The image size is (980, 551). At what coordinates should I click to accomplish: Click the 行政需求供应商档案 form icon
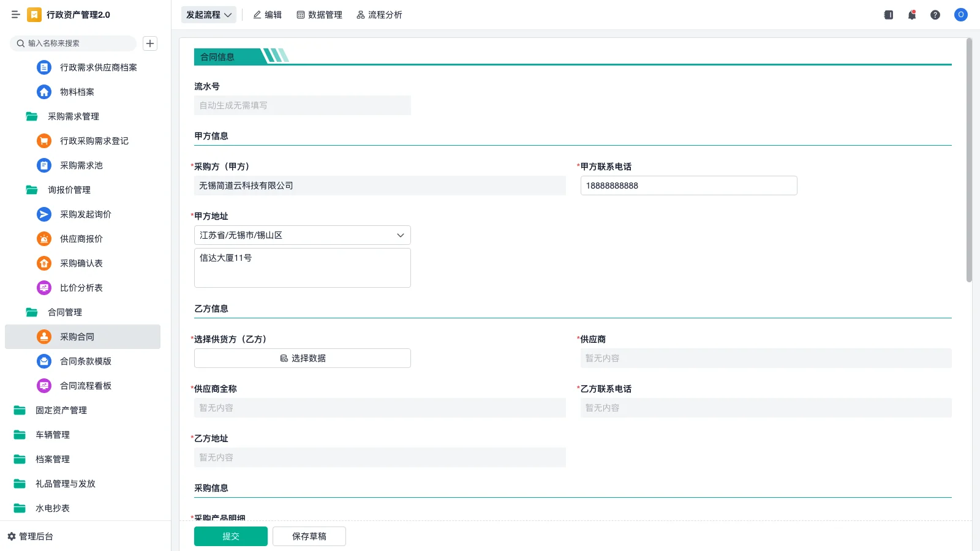coord(44,67)
